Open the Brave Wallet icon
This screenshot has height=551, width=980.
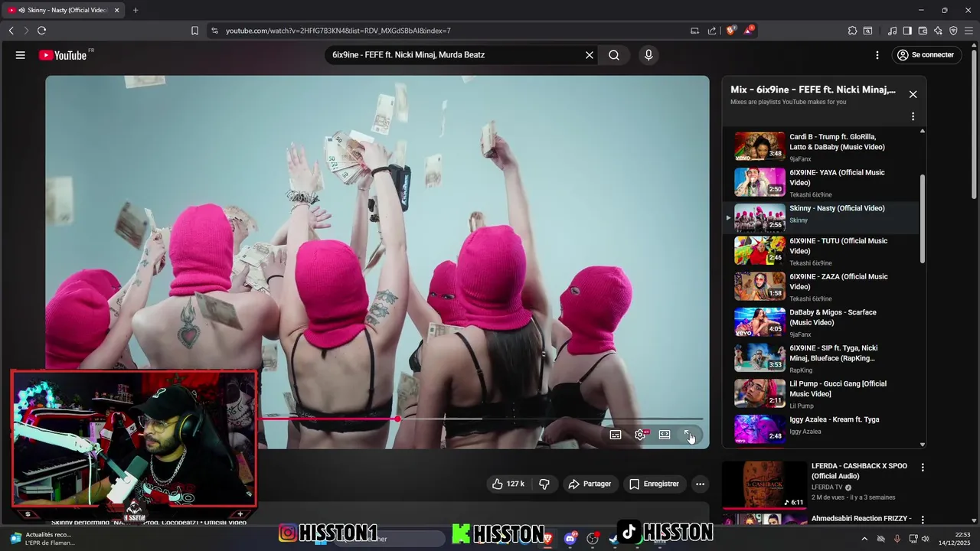pyautogui.click(x=923, y=31)
